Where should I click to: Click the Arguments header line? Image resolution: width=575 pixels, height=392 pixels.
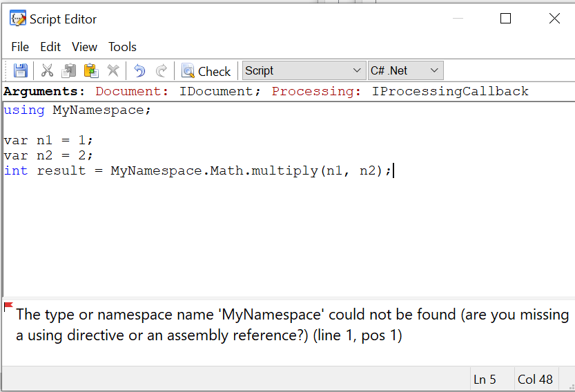(266, 91)
